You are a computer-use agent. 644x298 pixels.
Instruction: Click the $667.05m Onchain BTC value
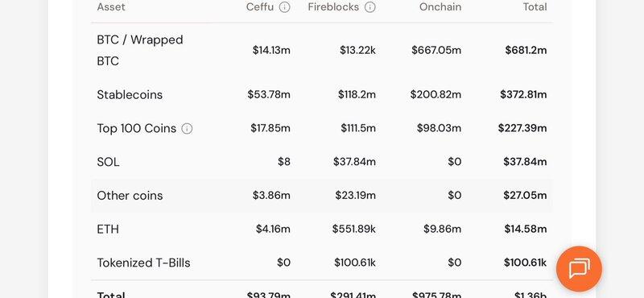[436, 50]
